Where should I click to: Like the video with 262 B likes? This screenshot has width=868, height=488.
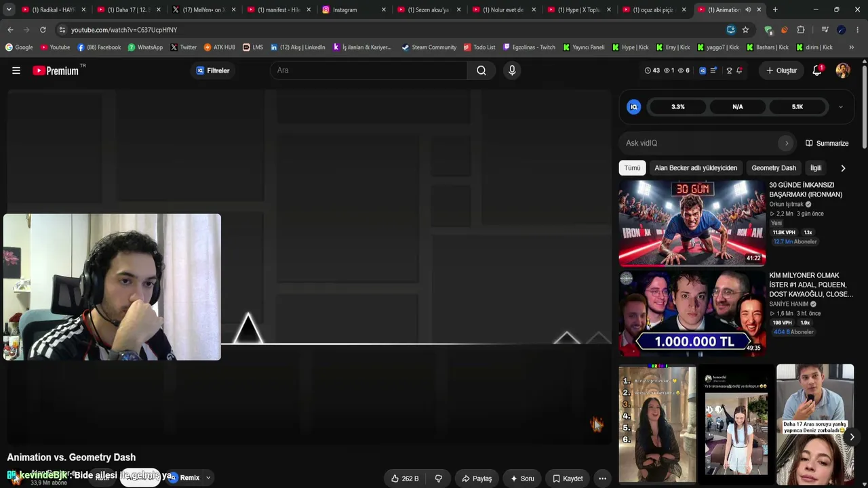pyautogui.click(x=405, y=479)
